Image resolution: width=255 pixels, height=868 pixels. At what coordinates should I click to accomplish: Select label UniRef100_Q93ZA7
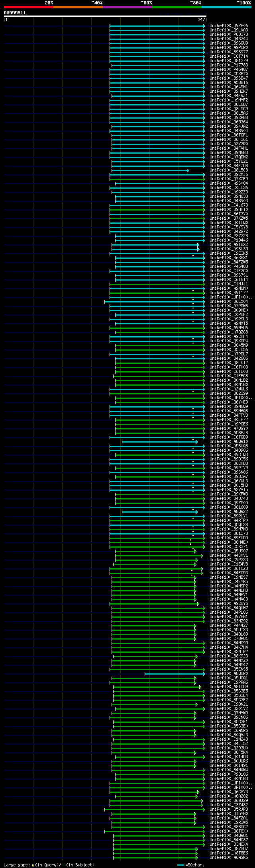[229, 477]
